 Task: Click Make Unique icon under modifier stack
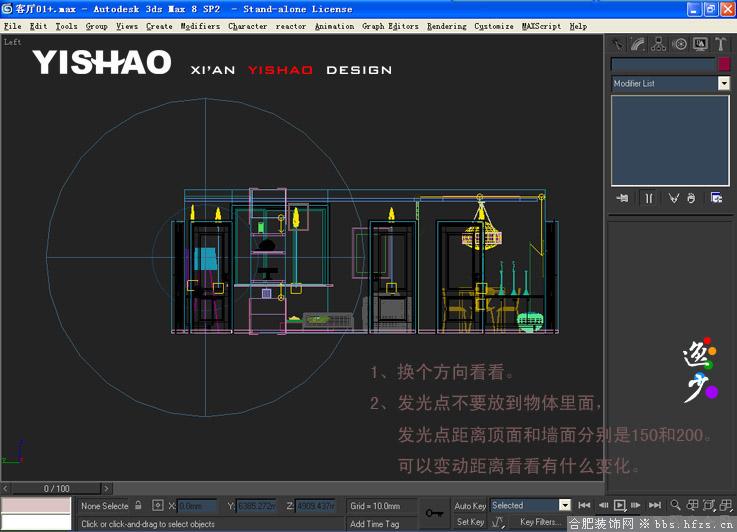(x=674, y=198)
